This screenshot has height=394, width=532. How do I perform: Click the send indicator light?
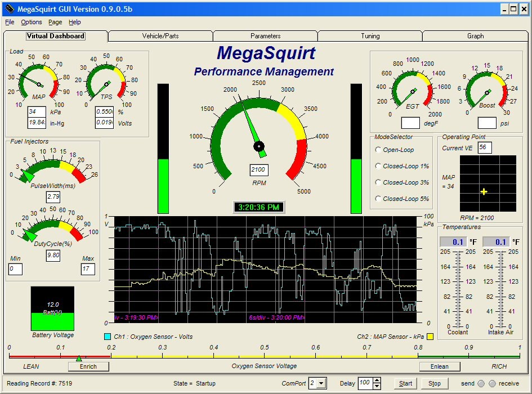coord(481,383)
